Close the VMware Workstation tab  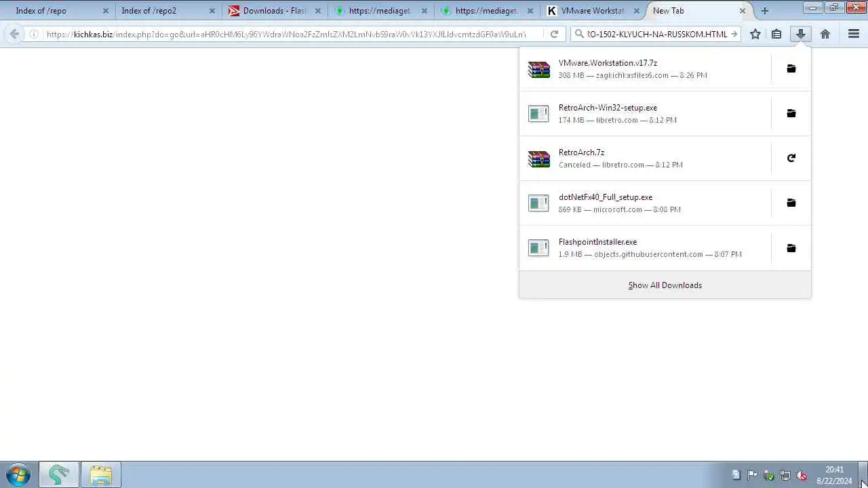point(637,11)
